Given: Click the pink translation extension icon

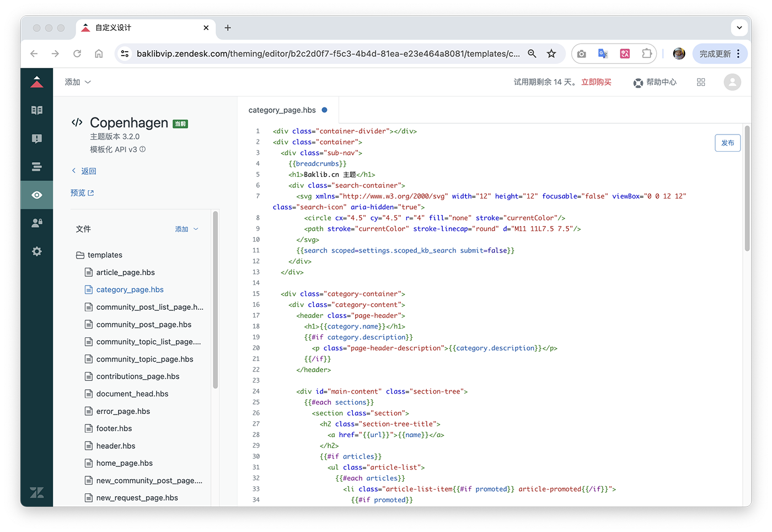Looking at the screenshot, I should [x=625, y=53].
